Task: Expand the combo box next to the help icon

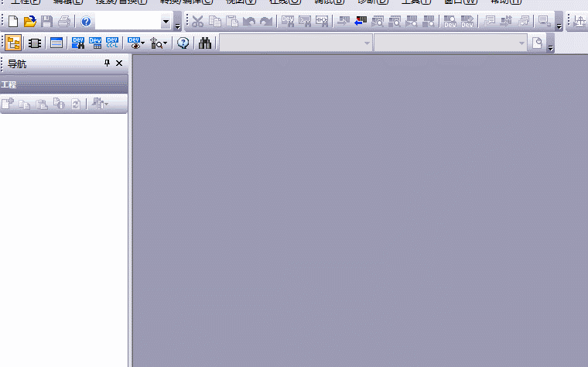Action: tap(166, 22)
